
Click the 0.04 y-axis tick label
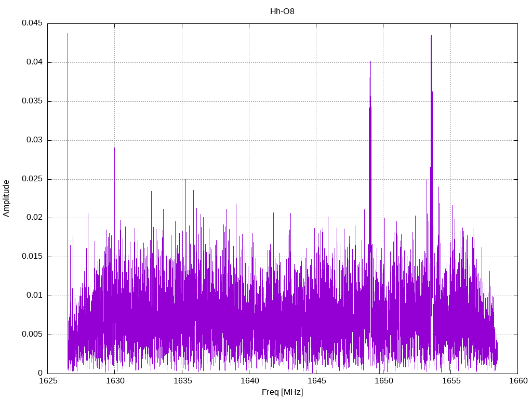[34, 62]
